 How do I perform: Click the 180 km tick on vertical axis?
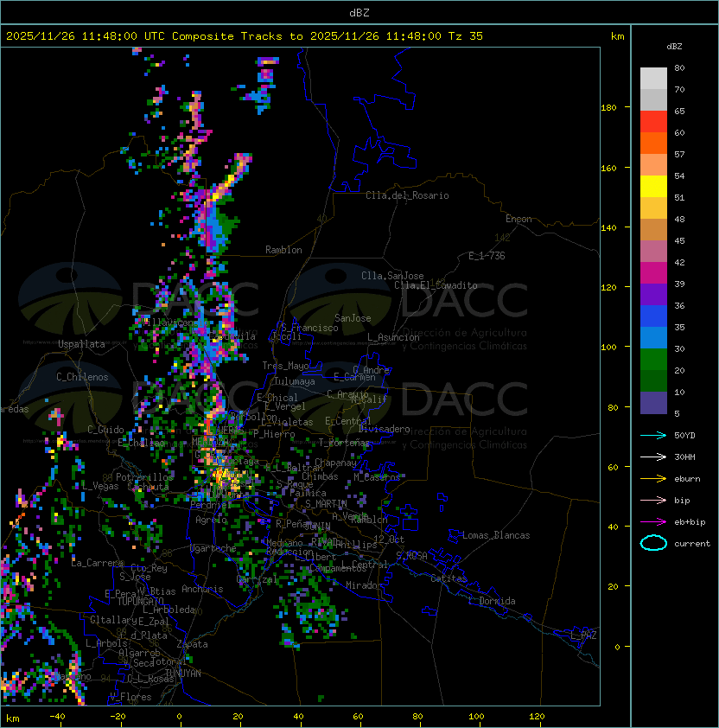608,108
